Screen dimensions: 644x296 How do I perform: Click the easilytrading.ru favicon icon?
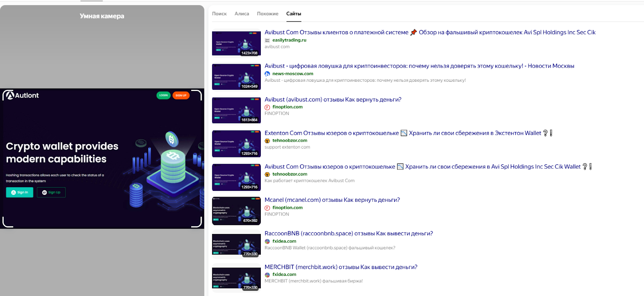click(x=267, y=40)
